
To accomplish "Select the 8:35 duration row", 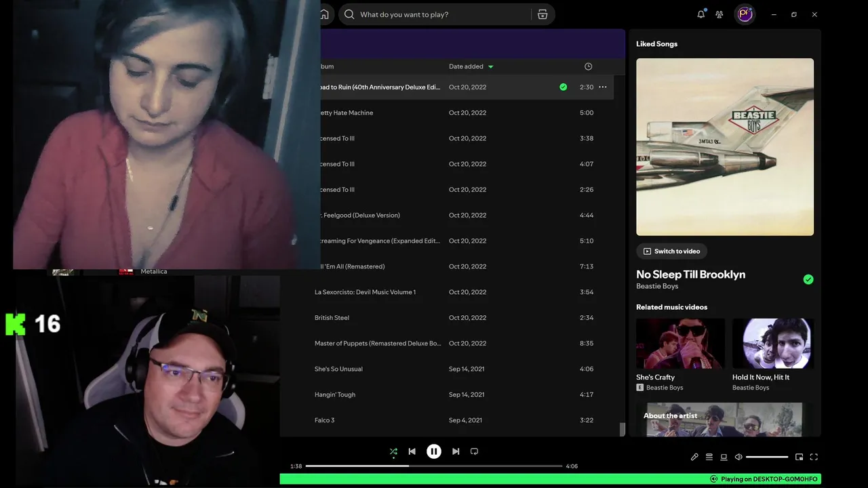I will [x=587, y=344].
